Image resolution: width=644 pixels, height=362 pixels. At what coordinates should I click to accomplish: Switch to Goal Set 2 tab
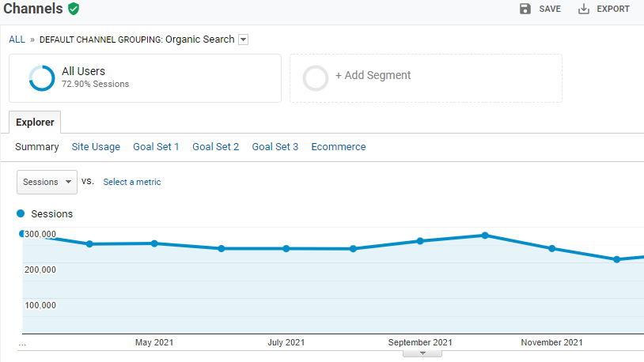pos(215,147)
